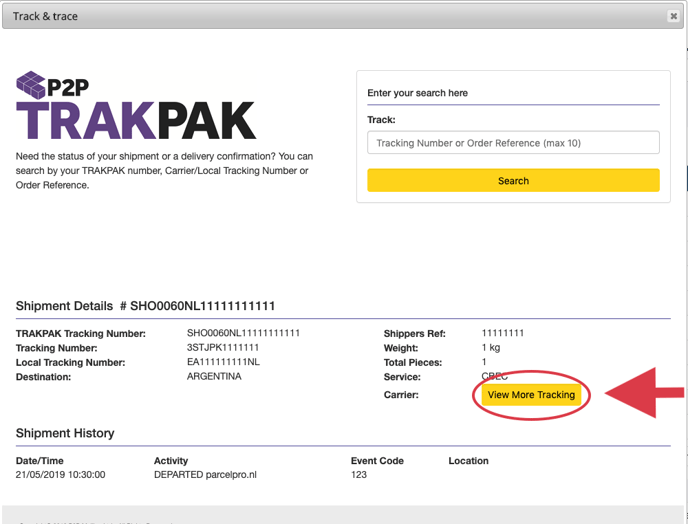Focus the Tracking Number or Order Reference field
This screenshot has width=688, height=524.
point(513,143)
